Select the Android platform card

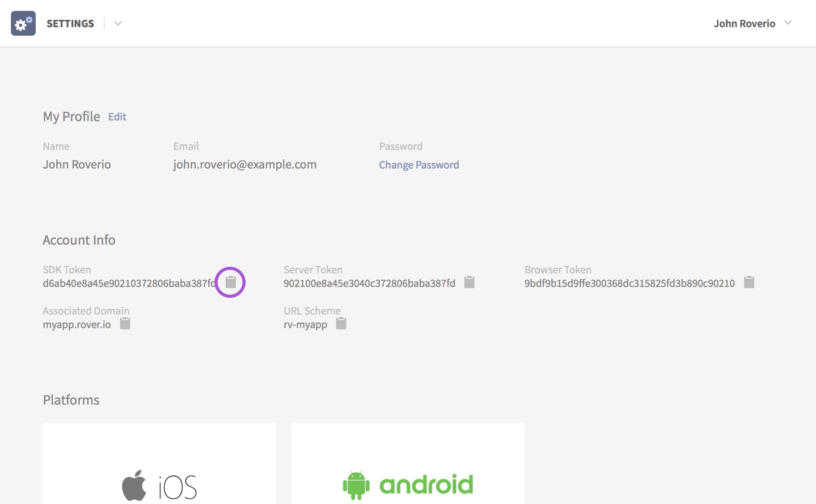coord(408,464)
